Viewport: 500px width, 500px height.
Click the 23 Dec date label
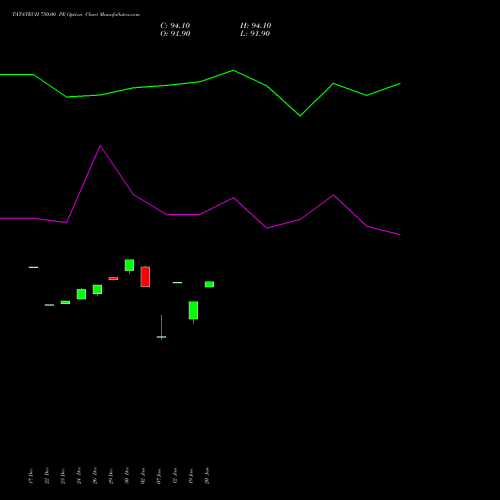(63, 476)
